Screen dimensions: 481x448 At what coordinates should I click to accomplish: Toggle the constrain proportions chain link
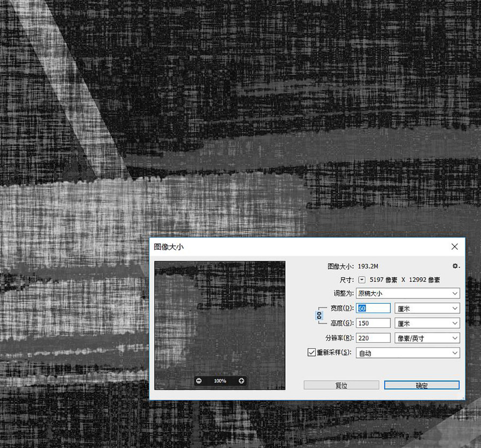[319, 316]
